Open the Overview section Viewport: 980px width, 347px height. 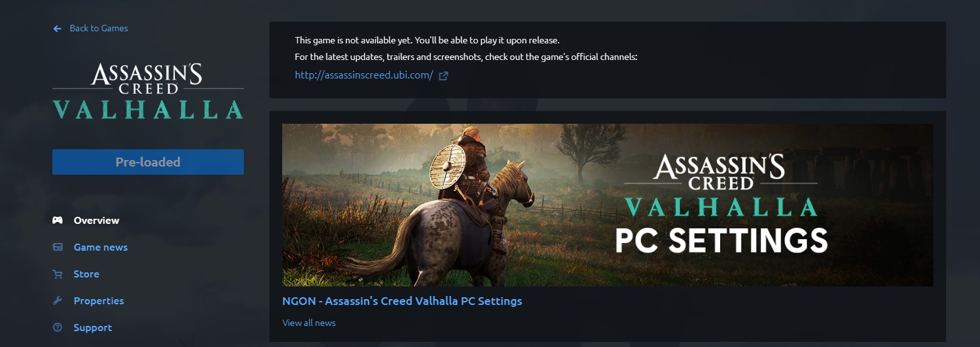(x=96, y=220)
